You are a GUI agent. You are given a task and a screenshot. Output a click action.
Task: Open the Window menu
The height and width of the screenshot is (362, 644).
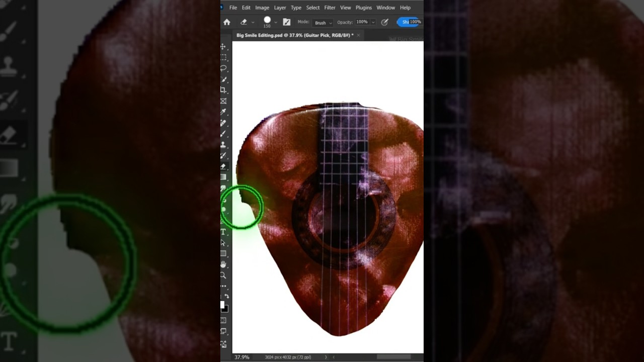[386, 8]
